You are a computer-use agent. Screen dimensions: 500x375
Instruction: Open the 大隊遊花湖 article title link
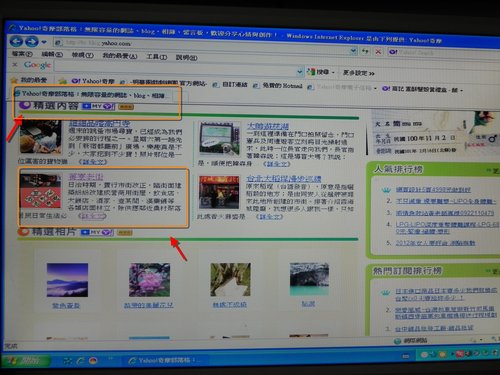268,126
